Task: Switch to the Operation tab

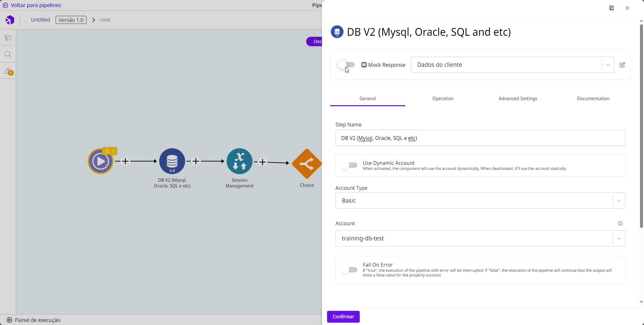Action: [x=443, y=98]
